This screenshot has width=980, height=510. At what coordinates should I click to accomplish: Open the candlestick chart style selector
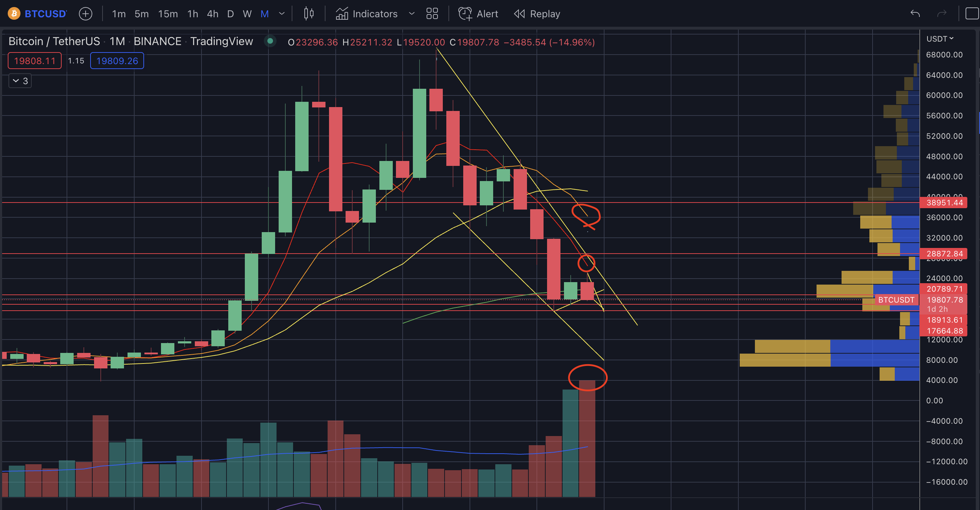click(x=309, y=14)
